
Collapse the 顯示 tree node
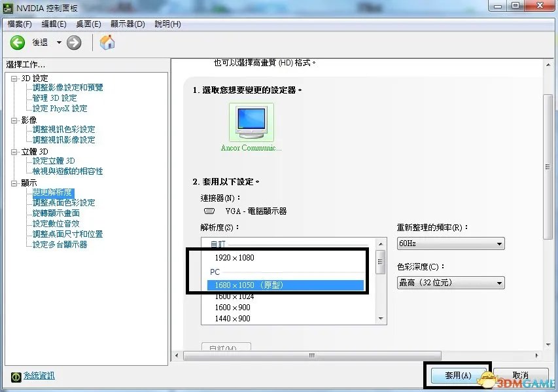14,183
